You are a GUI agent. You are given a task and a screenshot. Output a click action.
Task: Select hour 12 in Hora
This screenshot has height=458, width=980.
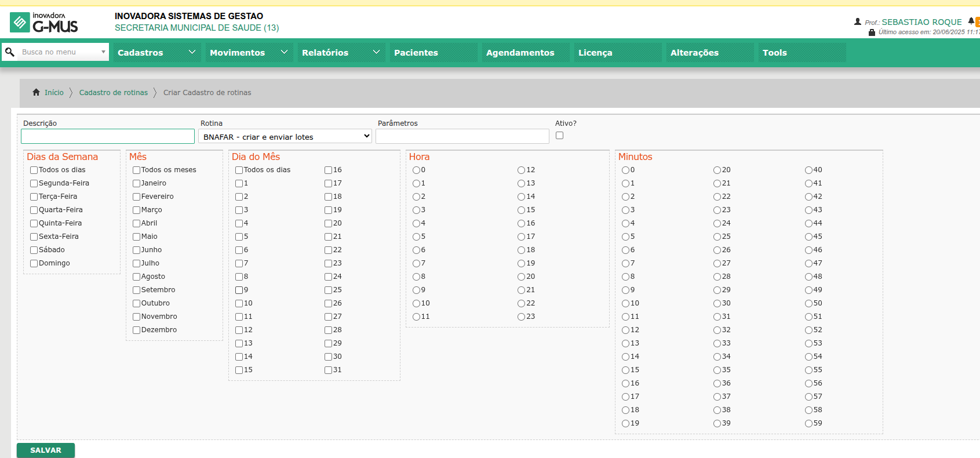point(521,170)
